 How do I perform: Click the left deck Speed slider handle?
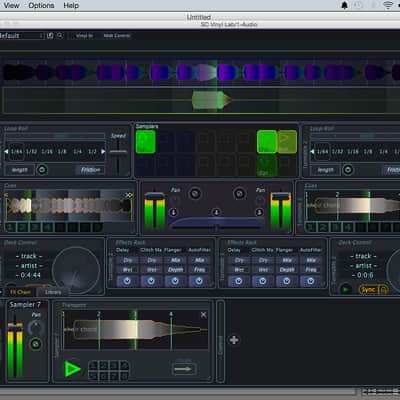click(118, 152)
